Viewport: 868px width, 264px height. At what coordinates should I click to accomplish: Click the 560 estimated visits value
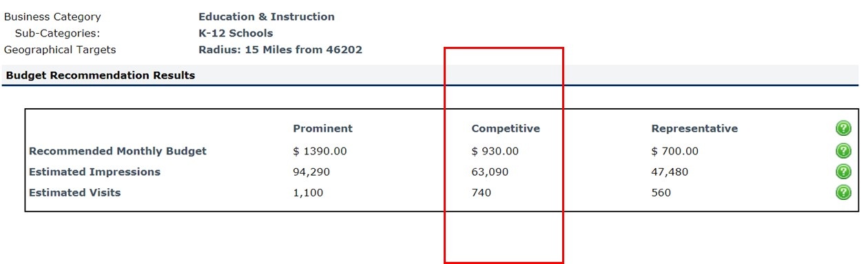coord(661,193)
